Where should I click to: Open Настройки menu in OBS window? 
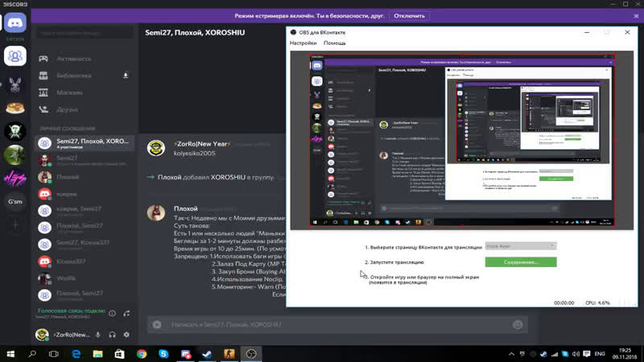coord(303,43)
